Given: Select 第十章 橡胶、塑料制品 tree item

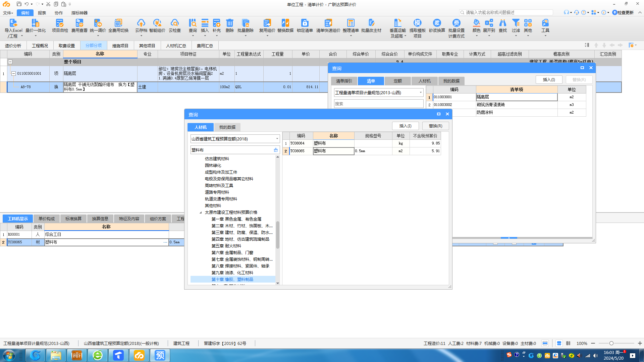Looking at the screenshot, I should pos(232,279).
